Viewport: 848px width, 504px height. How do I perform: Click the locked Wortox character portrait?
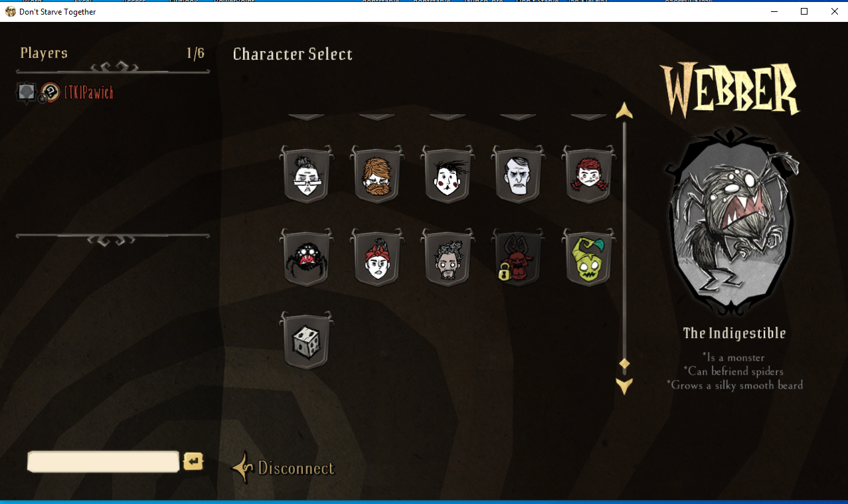point(518,258)
